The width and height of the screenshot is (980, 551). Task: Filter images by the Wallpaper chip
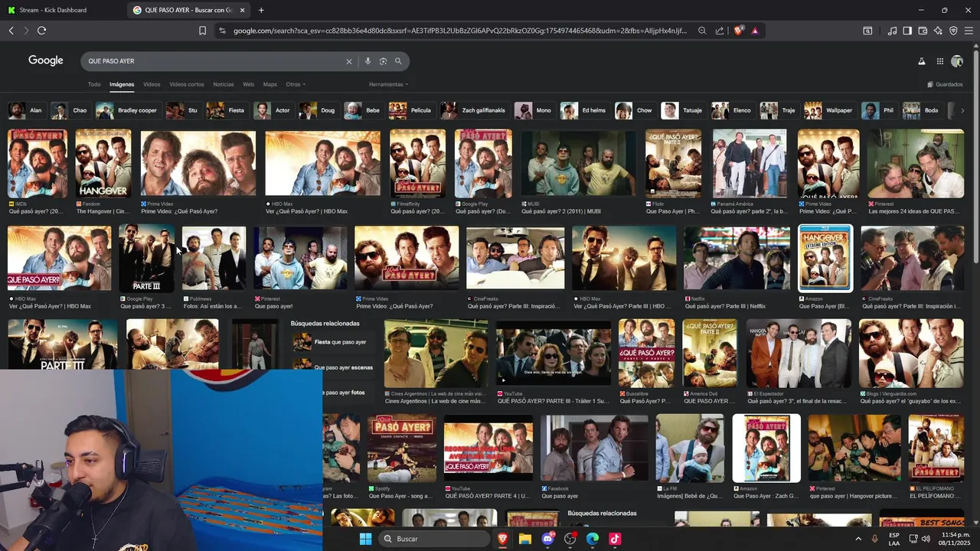(829, 110)
